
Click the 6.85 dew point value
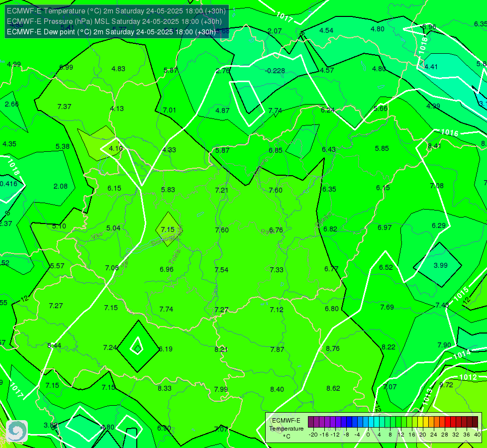click(276, 150)
